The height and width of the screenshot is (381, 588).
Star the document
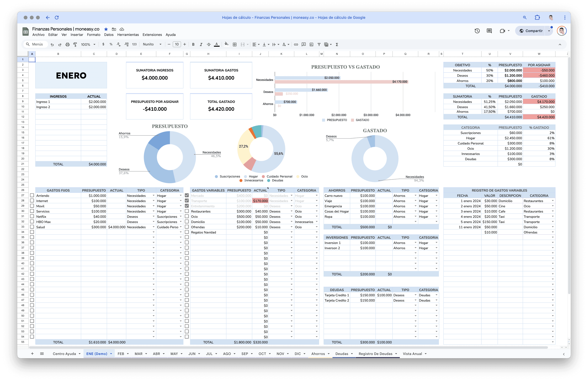pyautogui.click(x=106, y=29)
